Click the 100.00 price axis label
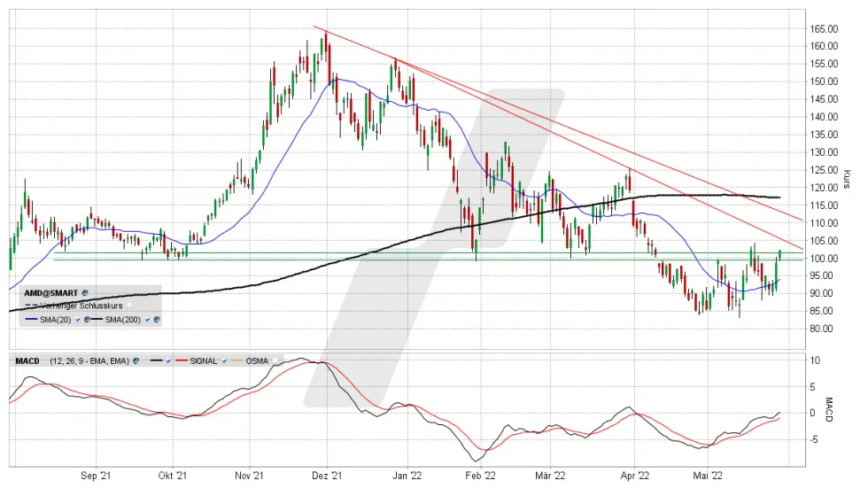The height and width of the screenshot is (496, 868). click(823, 259)
